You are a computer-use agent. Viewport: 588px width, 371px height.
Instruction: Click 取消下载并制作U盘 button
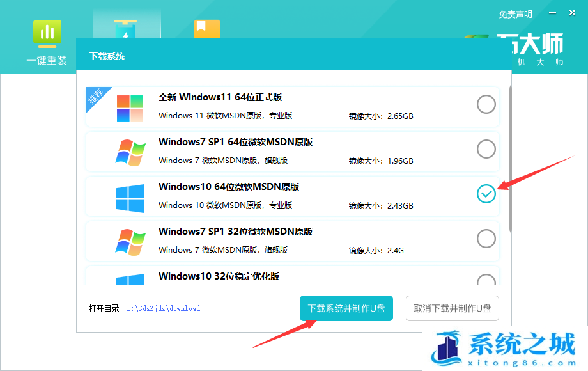[x=453, y=308]
